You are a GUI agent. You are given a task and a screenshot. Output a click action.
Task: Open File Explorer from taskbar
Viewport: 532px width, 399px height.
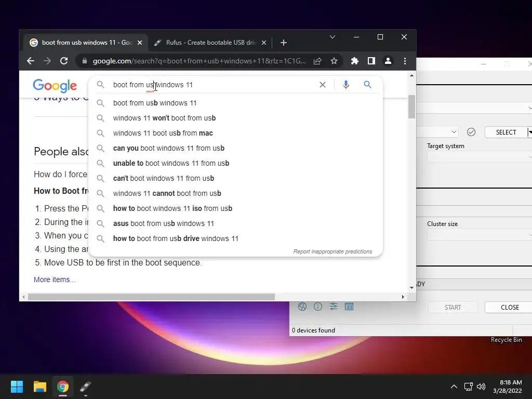(39, 387)
